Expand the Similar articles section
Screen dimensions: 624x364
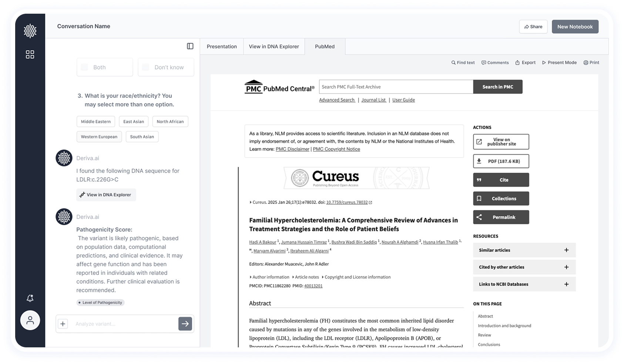[566, 250]
